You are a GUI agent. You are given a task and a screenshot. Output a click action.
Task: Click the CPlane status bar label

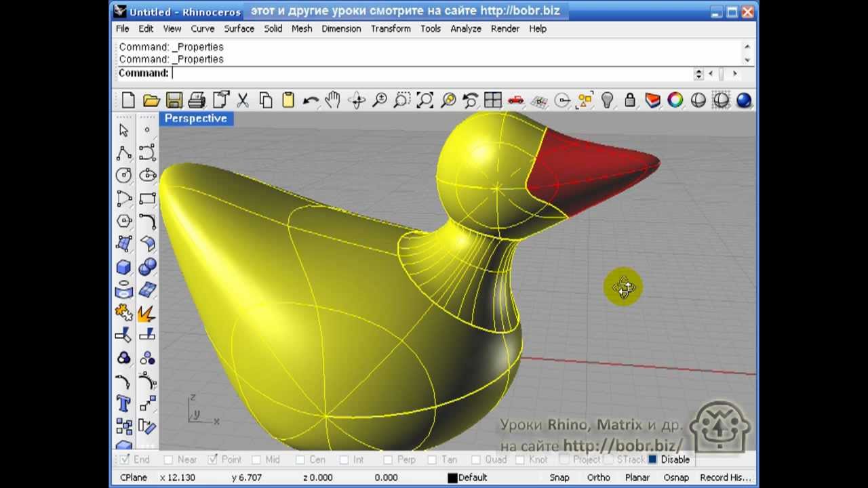(x=134, y=477)
